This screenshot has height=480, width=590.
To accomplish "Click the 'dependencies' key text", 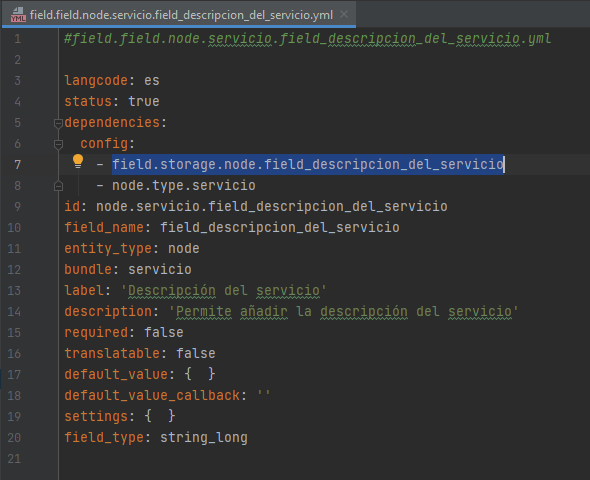I will coord(112,123).
